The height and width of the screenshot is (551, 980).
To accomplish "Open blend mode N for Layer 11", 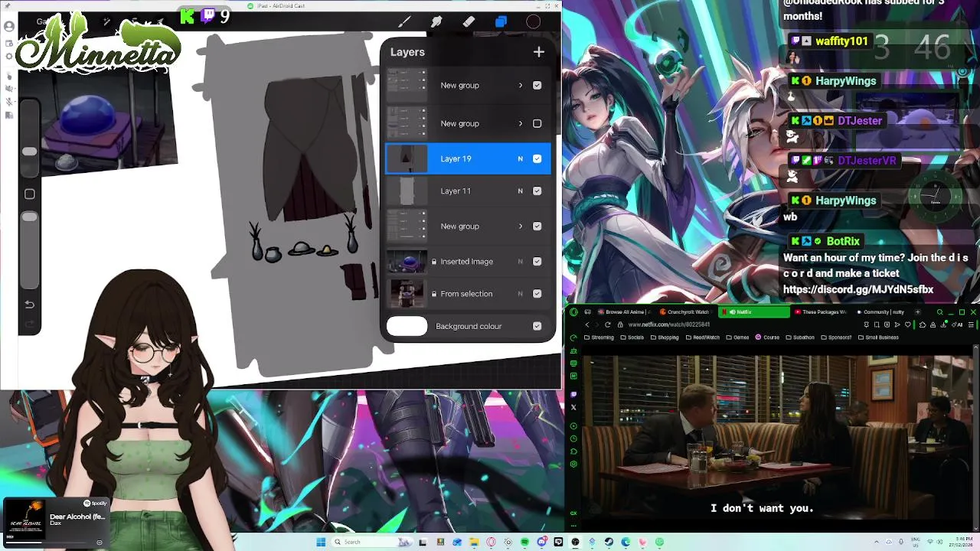I will pyautogui.click(x=520, y=191).
